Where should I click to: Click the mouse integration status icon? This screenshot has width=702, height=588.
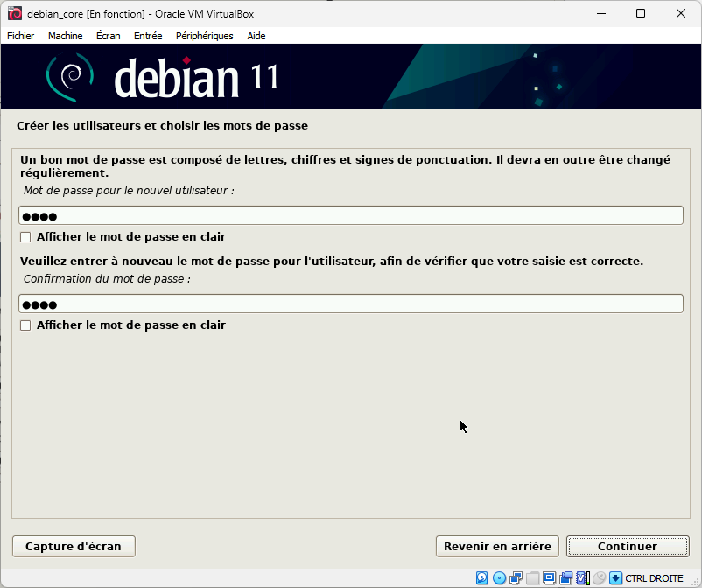point(600,578)
